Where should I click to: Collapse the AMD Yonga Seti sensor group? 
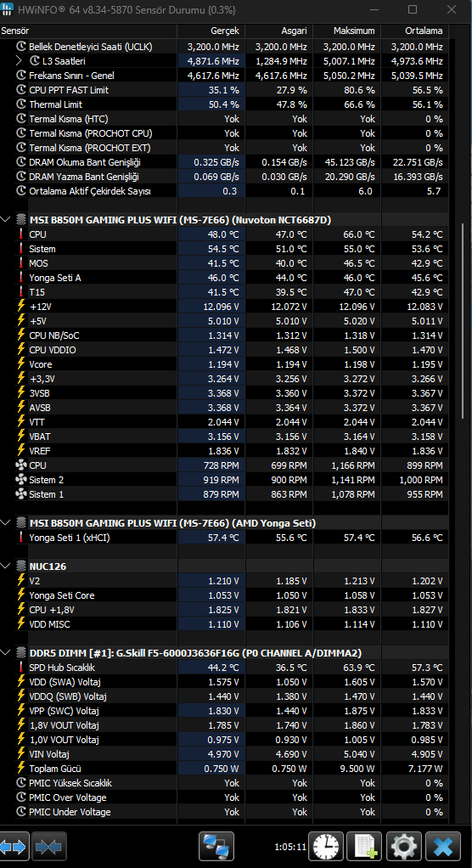[6, 522]
